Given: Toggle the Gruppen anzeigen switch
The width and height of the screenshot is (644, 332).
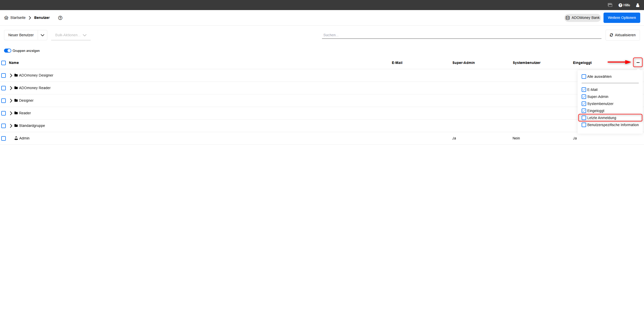Looking at the screenshot, I should coord(8,51).
